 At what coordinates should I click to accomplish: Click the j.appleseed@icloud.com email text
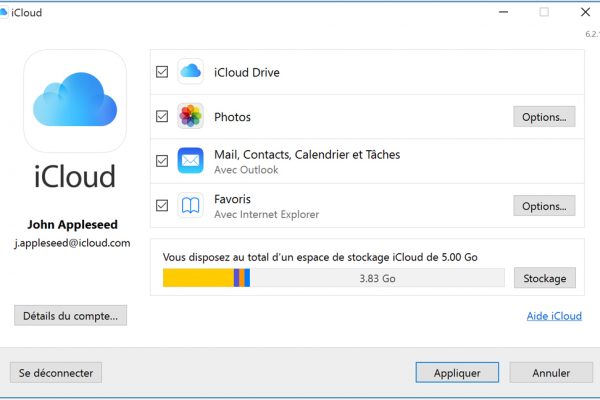pyautogui.click(x=73, y=243)
